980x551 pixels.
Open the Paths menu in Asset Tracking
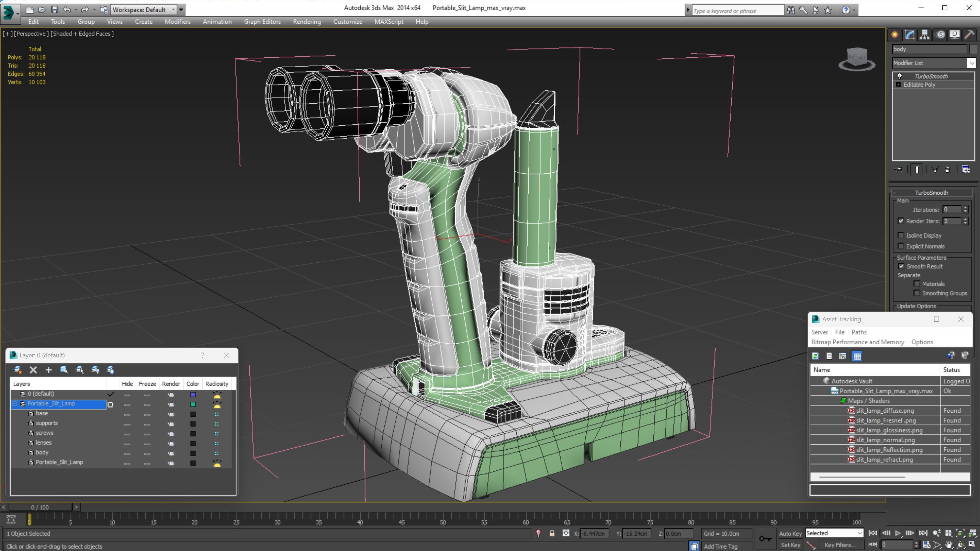click(x=859, y=332)
